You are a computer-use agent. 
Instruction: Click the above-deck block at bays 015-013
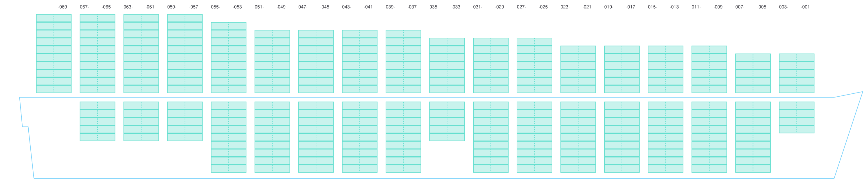665,69
